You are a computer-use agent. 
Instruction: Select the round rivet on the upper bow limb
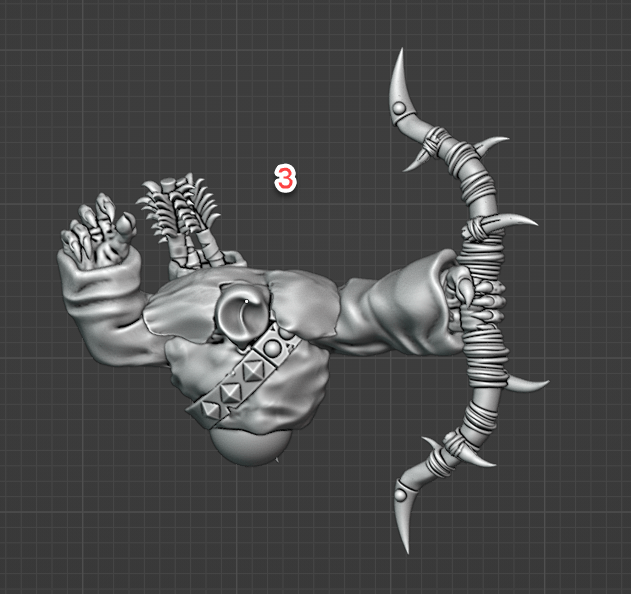pyautogui.click(x=398, y=107)
